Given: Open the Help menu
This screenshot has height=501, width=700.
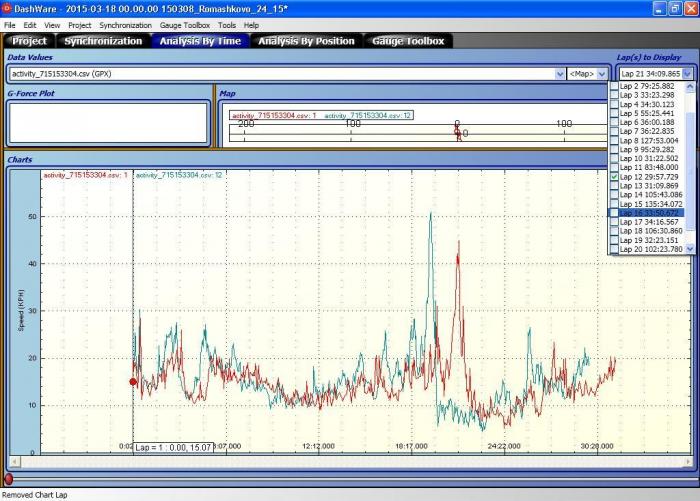Looking at the screenshot, I should (x=251, y=25).
